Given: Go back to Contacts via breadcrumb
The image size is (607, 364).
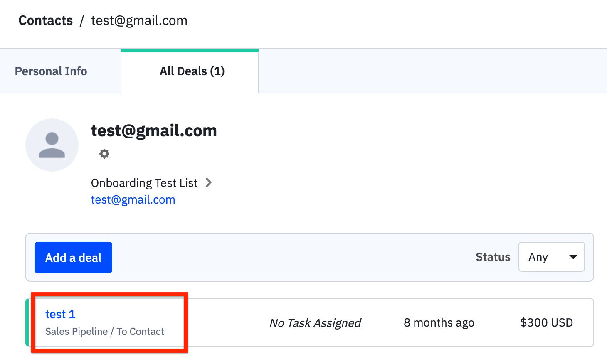Looking at the screenshot, I should point(46,20).
